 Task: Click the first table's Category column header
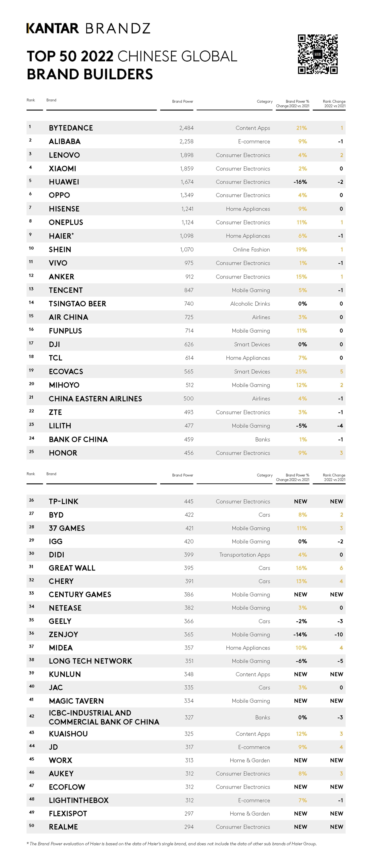click(264, 101)
